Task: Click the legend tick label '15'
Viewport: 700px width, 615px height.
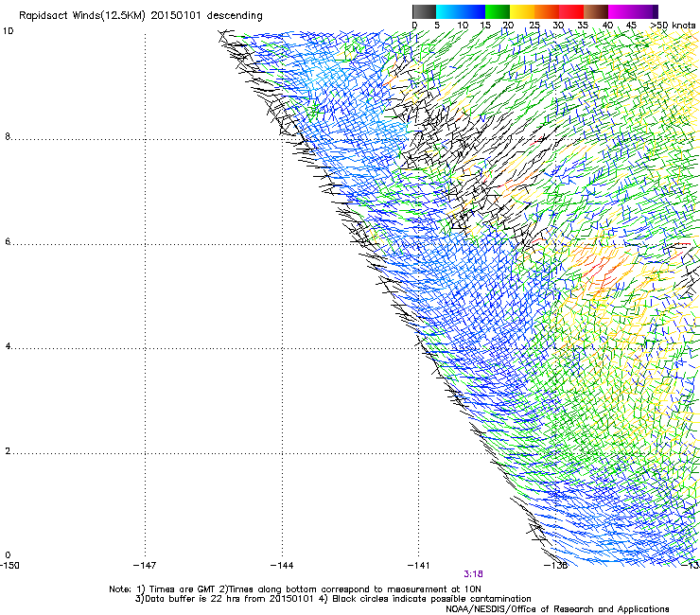Action: pyautogui.click(x=485, y=26)
